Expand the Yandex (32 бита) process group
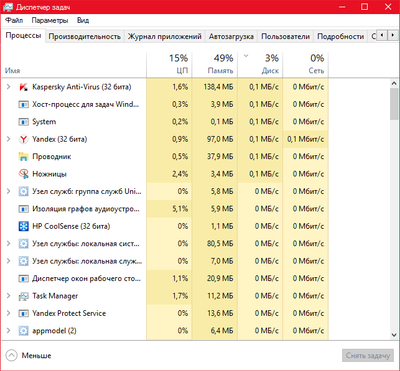This screenshot has width=400, height=371. (x=9, y=139)
